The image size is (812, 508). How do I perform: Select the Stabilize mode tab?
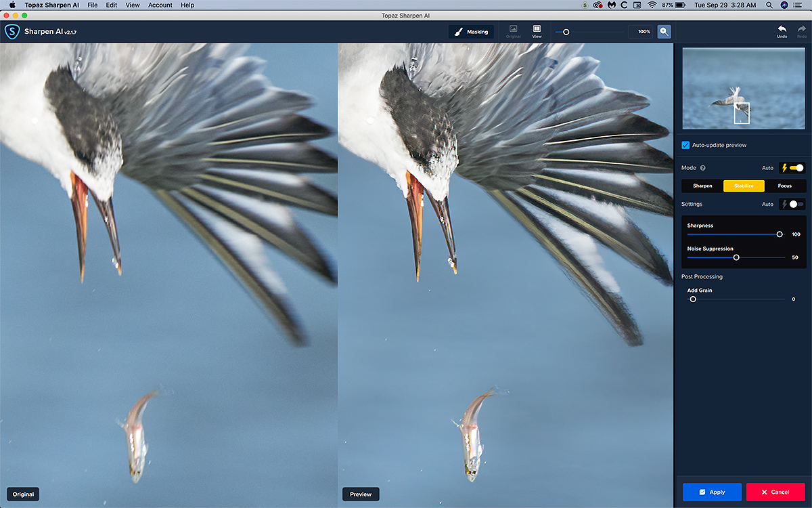pos(744,186)
